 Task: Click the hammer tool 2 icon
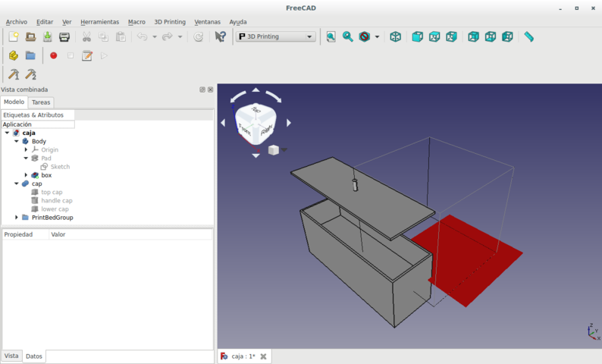[x=31, y=74]
